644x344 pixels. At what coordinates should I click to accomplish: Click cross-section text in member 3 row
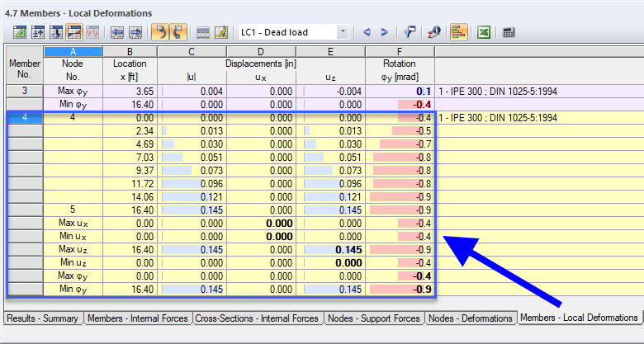click(x=498, y=91)
